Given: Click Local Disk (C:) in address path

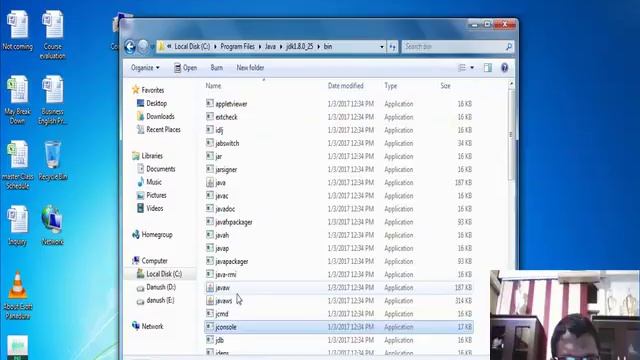Looking at the screenshot, I should tap(192, 47).
